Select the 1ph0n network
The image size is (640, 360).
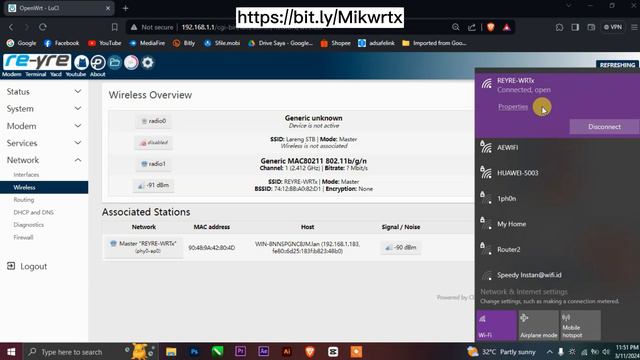tap(558, 198)
